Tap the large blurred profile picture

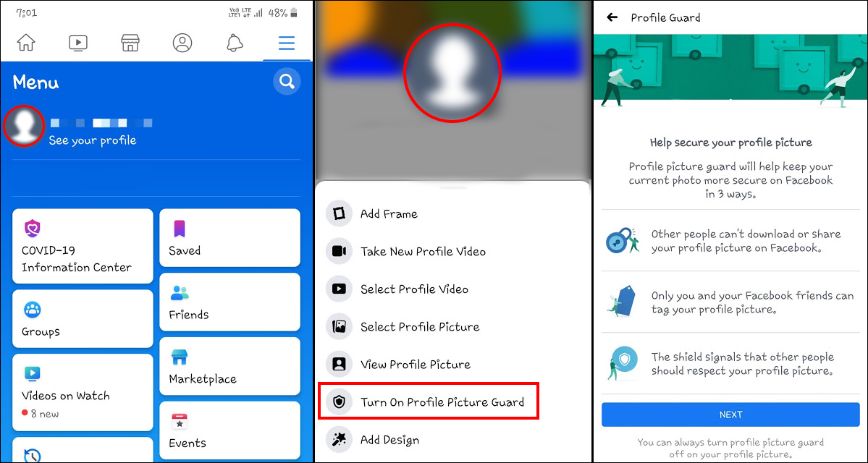point(452,72)
